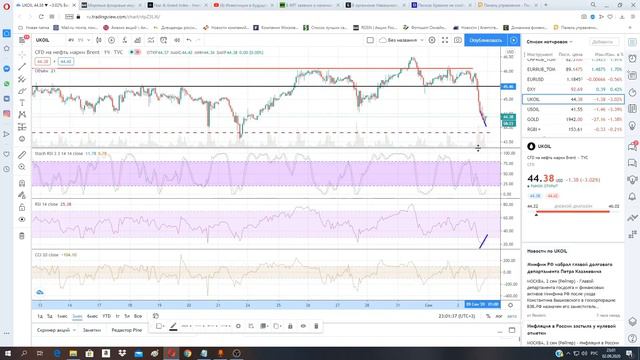Open the Редактор Pine tab
The image size is (640, 360).
click(x=127, y=330)
